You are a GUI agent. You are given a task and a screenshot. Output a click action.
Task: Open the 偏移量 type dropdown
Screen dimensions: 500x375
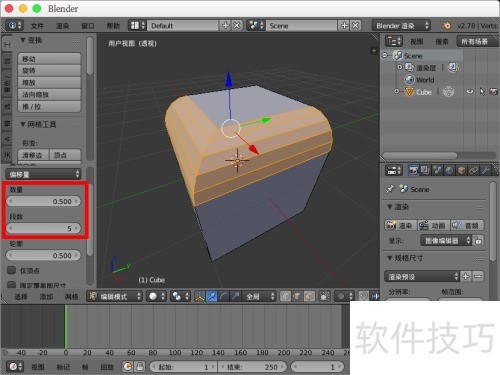[43, 174]
